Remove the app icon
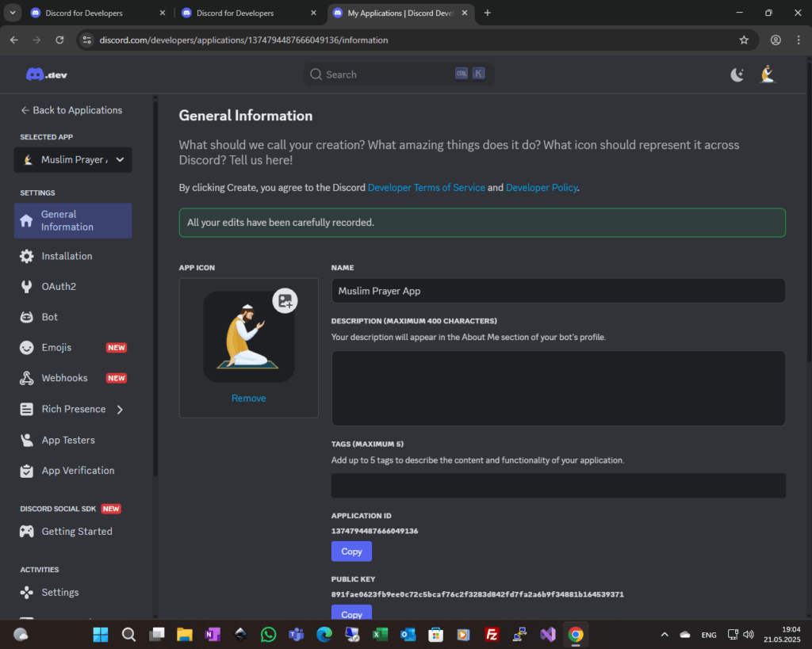 (248, 399)
